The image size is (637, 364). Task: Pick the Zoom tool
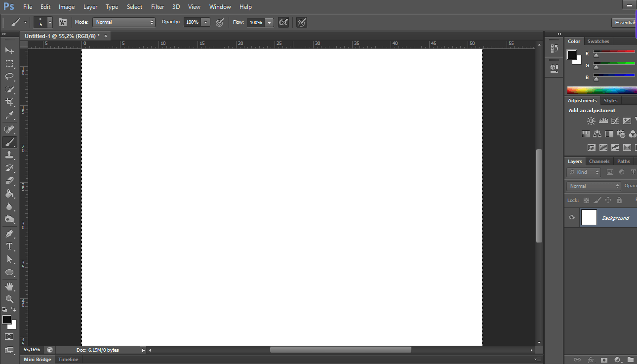9,299
